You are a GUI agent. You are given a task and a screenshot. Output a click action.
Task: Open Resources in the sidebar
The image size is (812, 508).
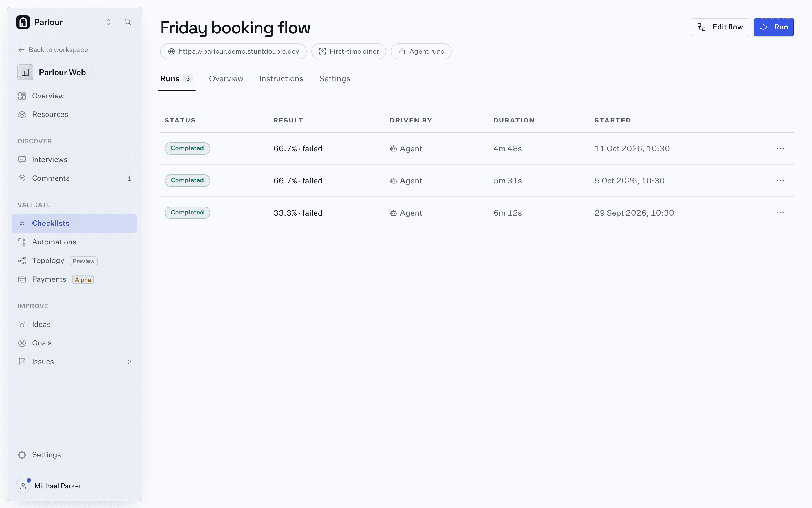click(x=74, y=115)
